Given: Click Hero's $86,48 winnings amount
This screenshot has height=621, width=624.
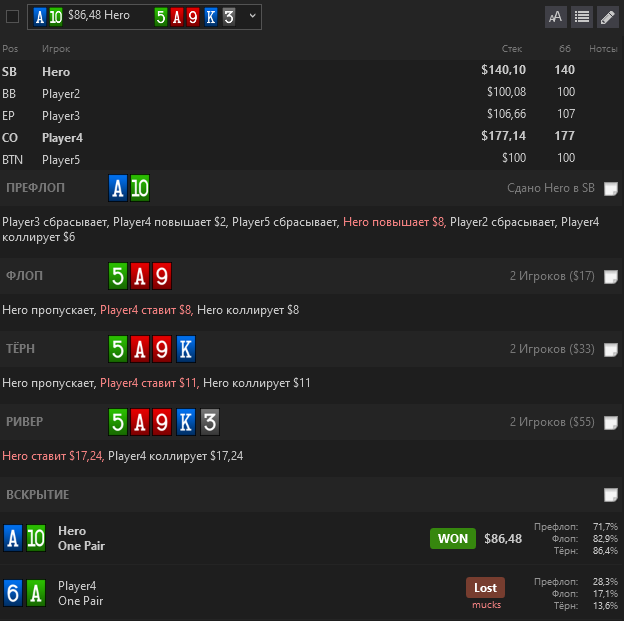Looking at the screenshot, I should click(x=503, y=539).
